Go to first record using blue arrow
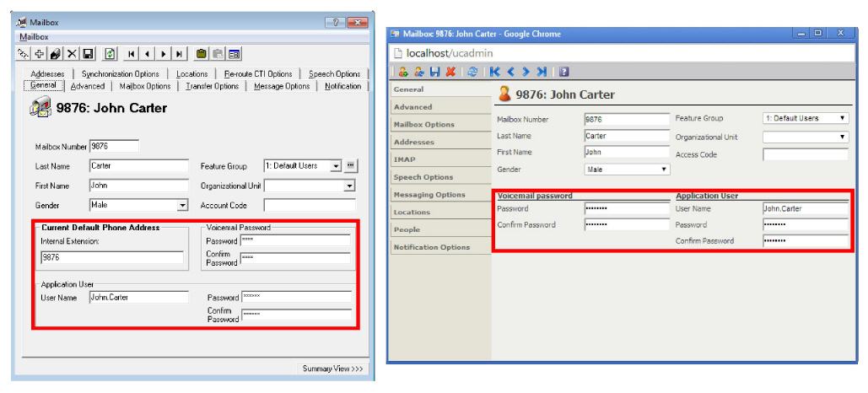This screenshot has height=393, width=868. [494, 73]
